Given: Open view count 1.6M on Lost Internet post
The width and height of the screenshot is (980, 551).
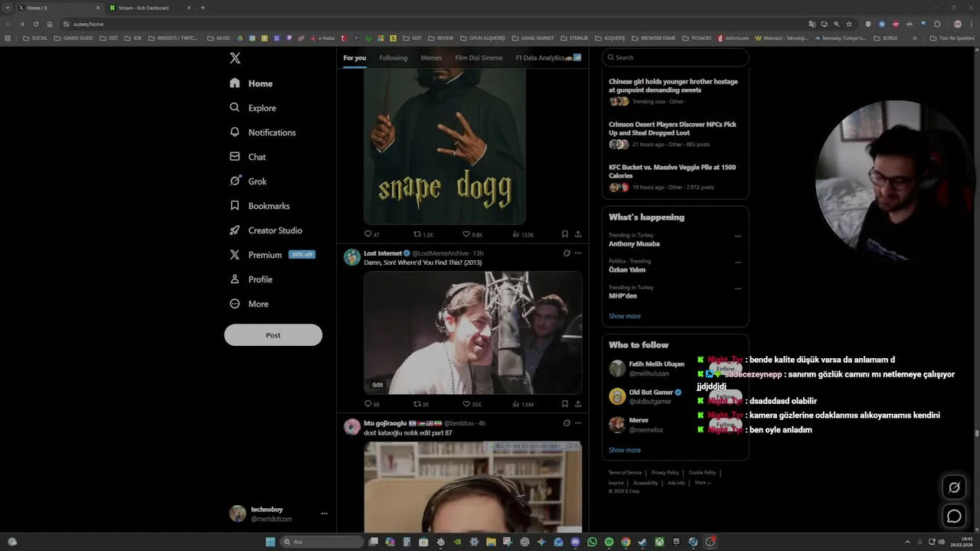Looking at the screenshot, I should pyautogui.click(x=523, y=404).
